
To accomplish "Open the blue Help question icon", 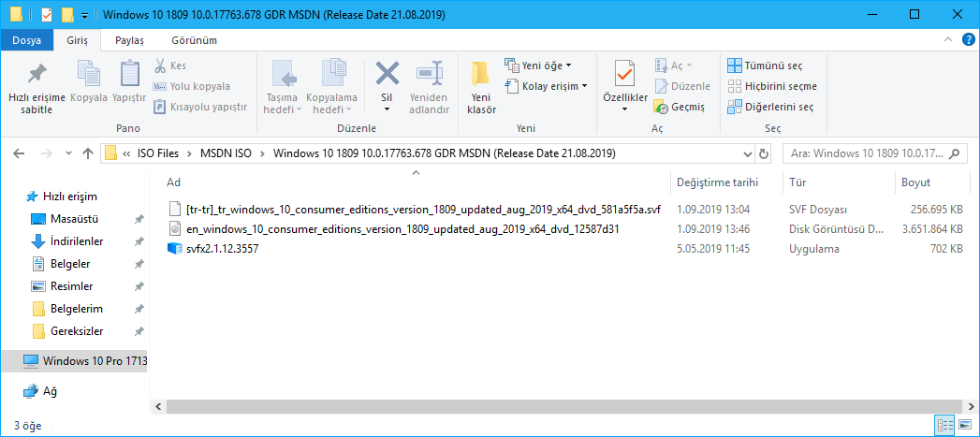I will 966,39.
